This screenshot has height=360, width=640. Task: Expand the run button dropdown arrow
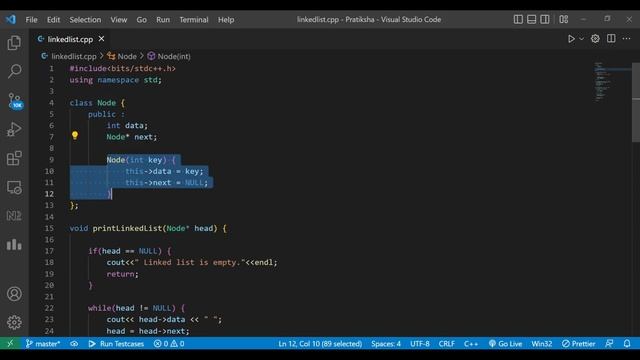click(x=582, y=39)
